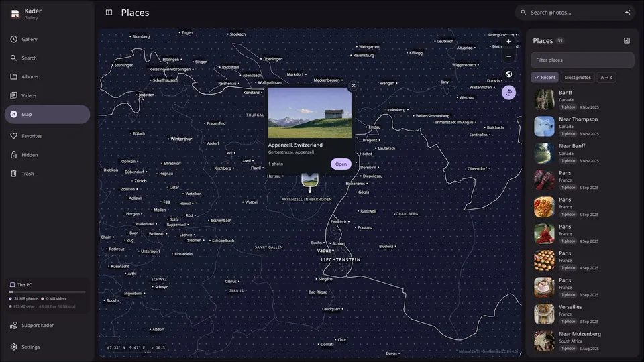Select the Versailles place entry
The image size is (644, 362).
(x=582, y=314)
